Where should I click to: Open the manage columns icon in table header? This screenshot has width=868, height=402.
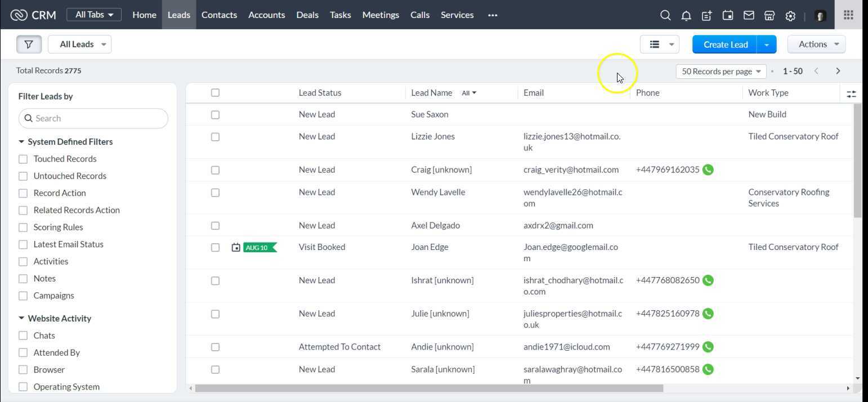tap(851, 93)
